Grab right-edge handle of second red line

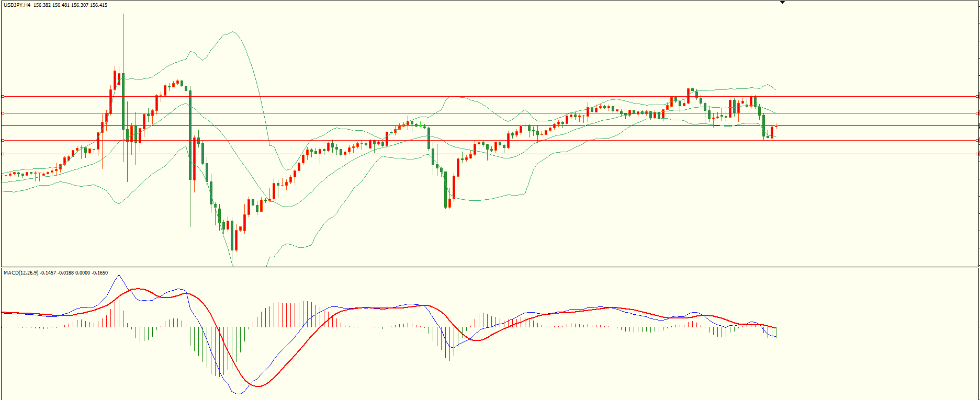tap(977, 113)
